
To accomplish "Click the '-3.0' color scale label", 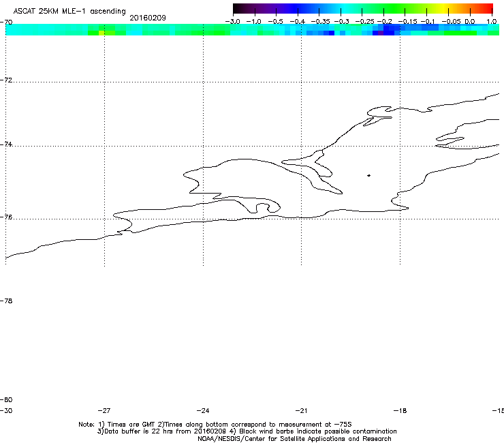I will (x=232, y=22).
